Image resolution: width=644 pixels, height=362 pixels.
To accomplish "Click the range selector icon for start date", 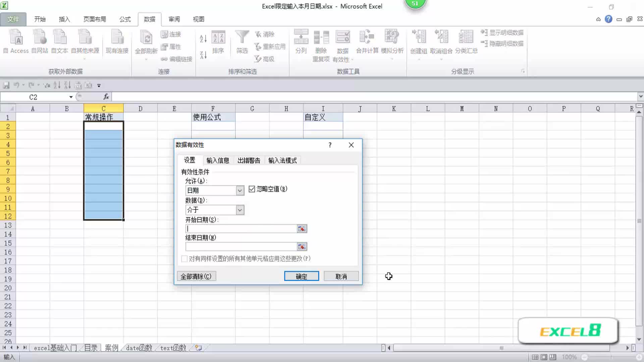I will [302, 229].
